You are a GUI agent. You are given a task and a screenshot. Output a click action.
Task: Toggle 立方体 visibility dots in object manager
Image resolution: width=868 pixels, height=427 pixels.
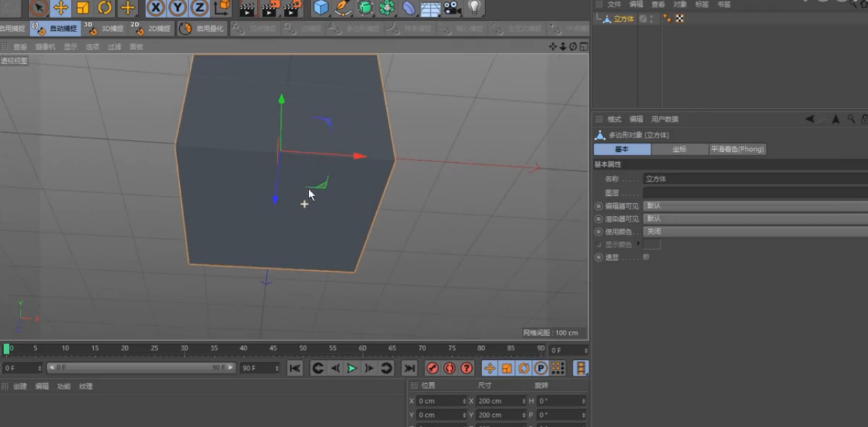coord(651,19)
